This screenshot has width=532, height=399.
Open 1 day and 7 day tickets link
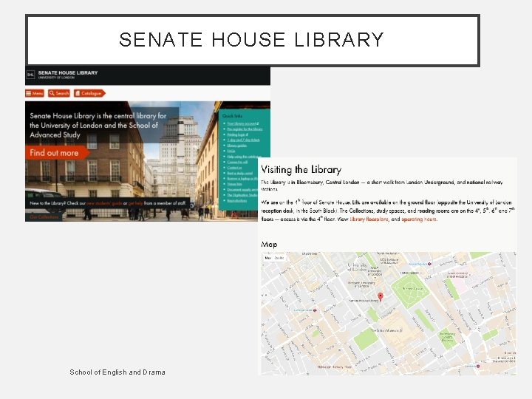[x=243, y=140]
